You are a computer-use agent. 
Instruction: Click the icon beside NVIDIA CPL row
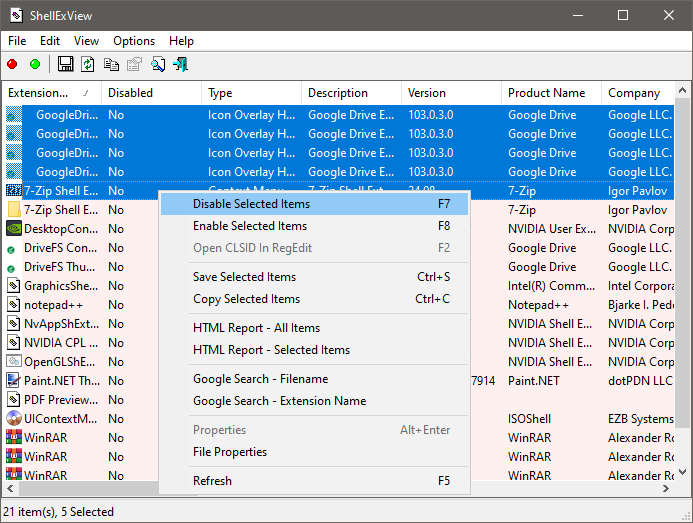pos(14,343)
